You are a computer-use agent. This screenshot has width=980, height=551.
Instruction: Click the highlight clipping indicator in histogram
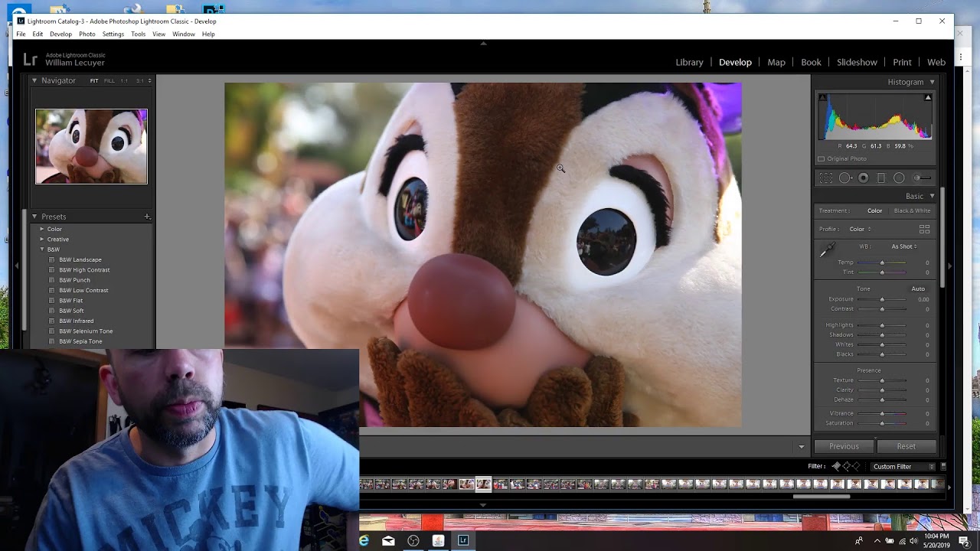click(928, 97)
